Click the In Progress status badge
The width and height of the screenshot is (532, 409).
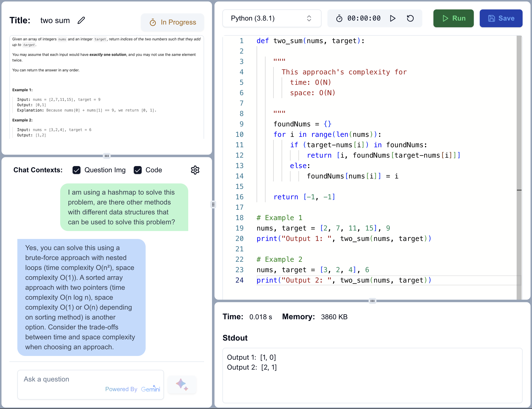[x=172, y=22]
